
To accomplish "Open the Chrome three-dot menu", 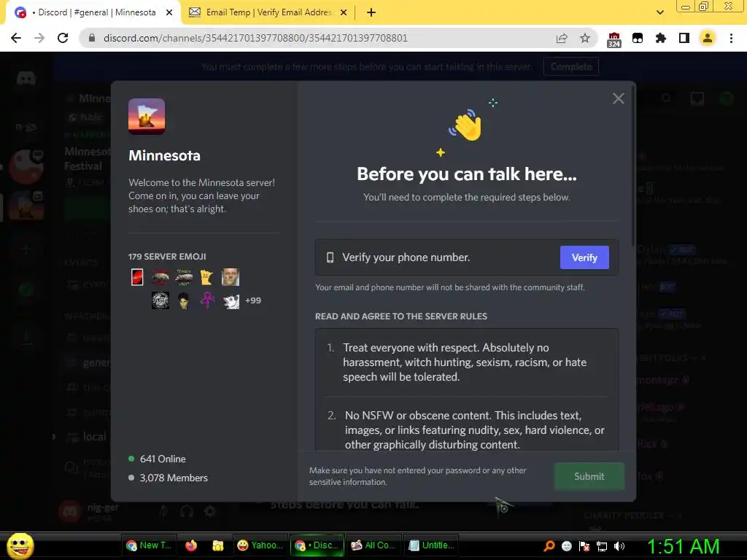I will 731,38.
